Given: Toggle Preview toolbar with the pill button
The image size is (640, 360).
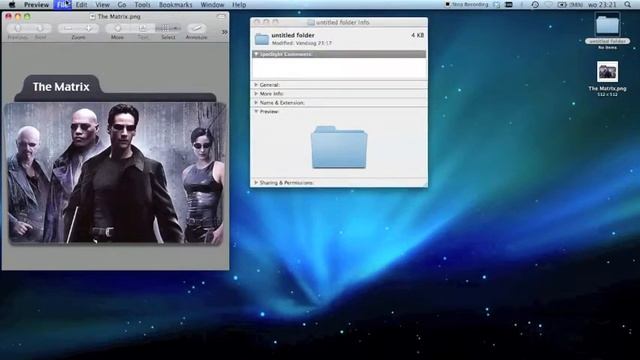Looking at the screenshot, I should [x=221, y=17].
